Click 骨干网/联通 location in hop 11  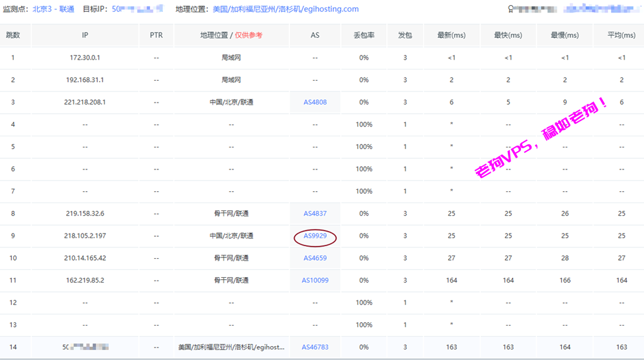(231, 281)
